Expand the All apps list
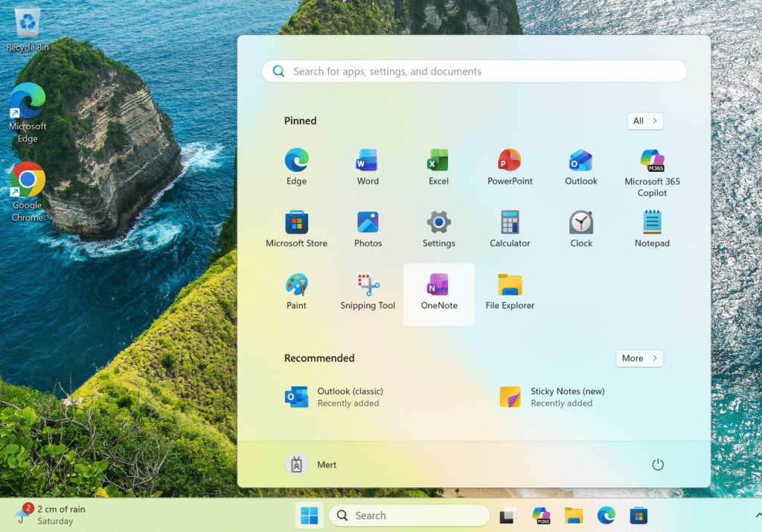 point(644,121)
